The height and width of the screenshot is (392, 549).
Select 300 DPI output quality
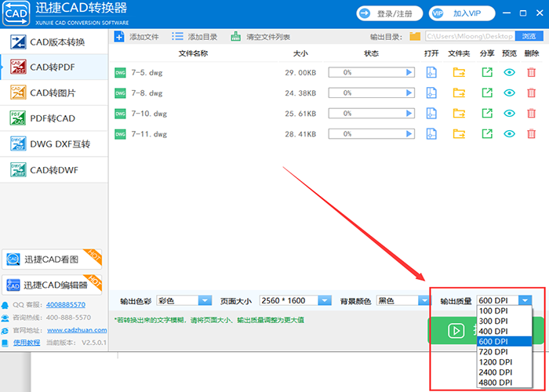504,321
